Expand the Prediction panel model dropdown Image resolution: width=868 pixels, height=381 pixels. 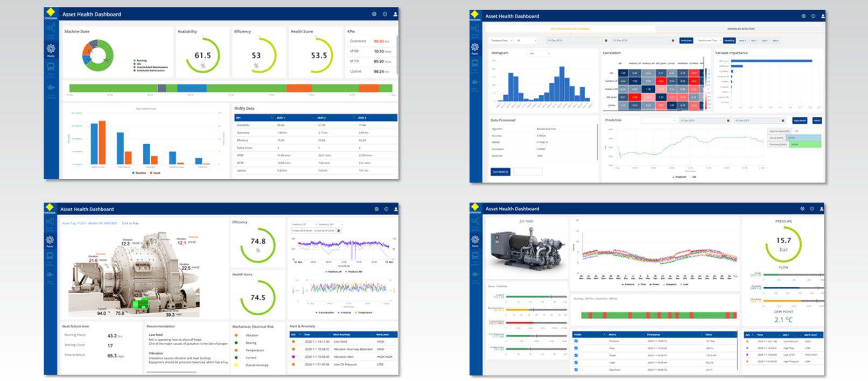[658, 121]
